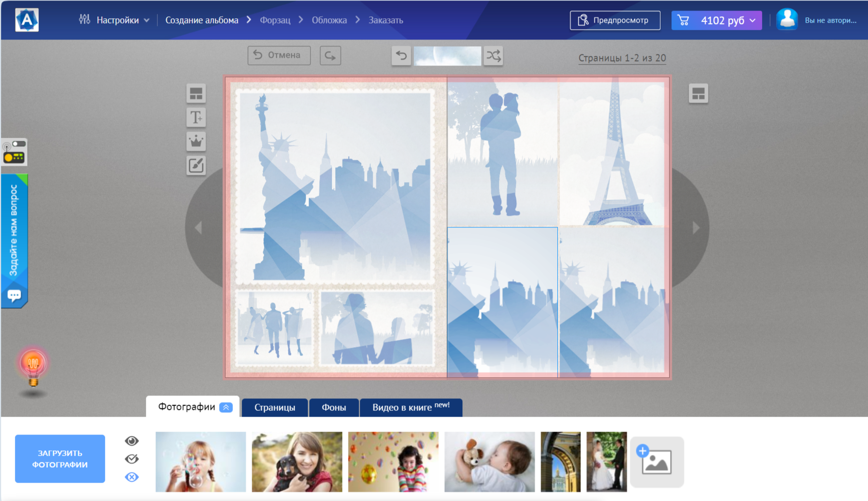Image resolution: width=868 pixels, height=501 pixels.
Task: Click the glowing lightbulb hint icon
Action: (33, 365)
